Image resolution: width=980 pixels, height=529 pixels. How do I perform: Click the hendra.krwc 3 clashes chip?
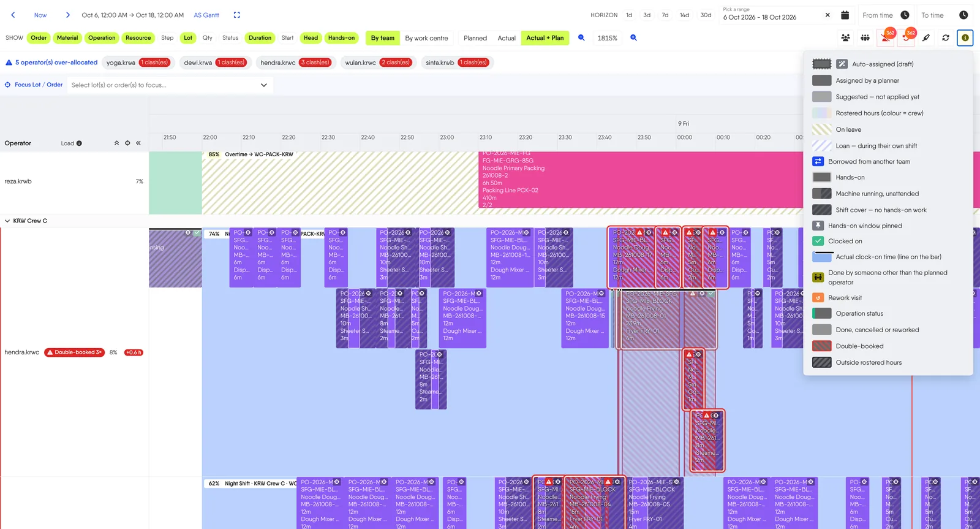click(x=296, y=63)
